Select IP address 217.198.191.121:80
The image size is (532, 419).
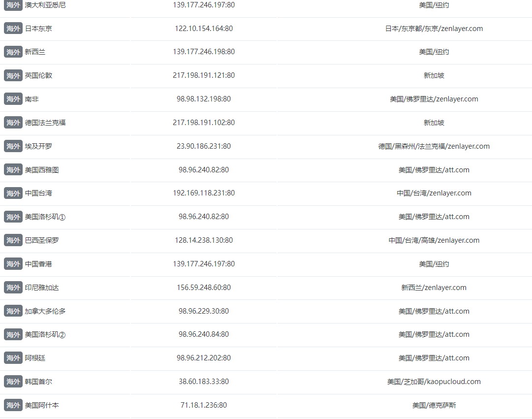[204, 76]
